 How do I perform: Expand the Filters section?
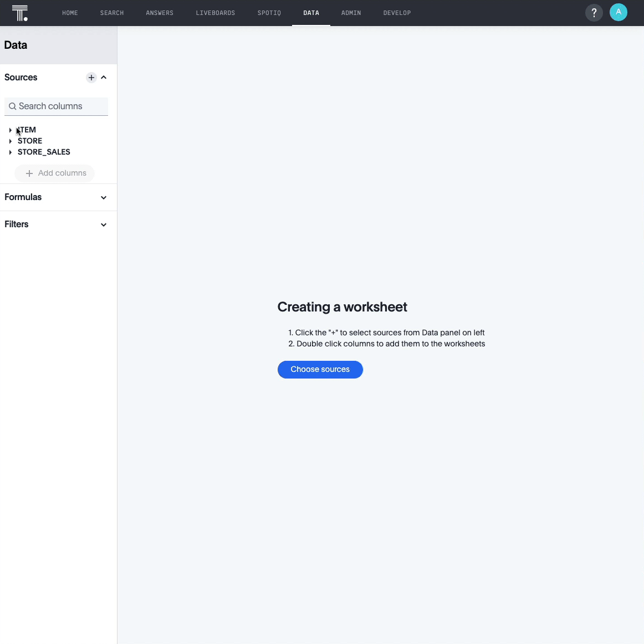click(104, 224)
